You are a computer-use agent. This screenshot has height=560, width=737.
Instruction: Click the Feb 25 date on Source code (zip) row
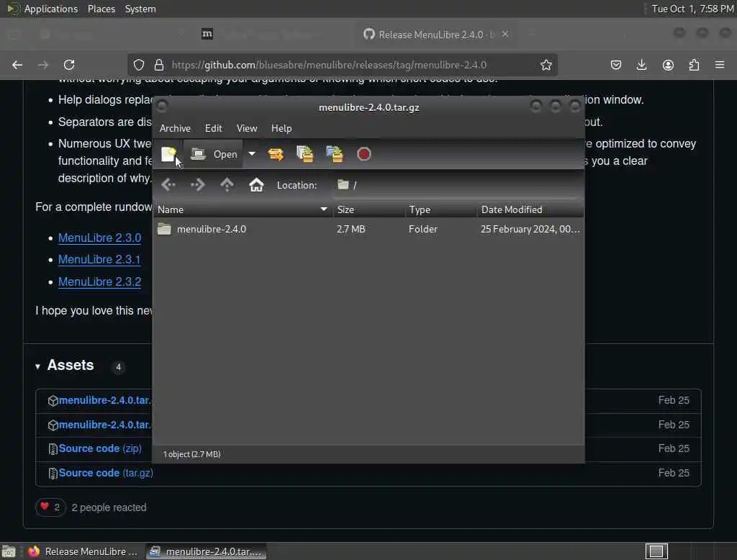pyautogui.click(x=674, y=448)
